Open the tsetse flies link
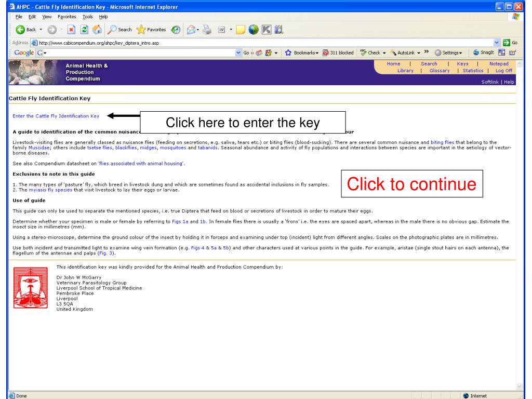This screenshot has height=399, width=532. (99, 148)
